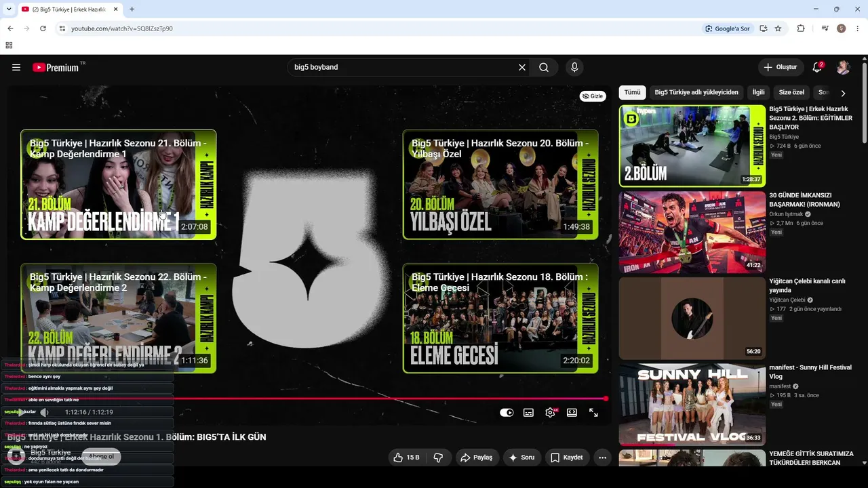Expand the tab search dropdown arrow
This screenshot has height=488, width=868.
pyautogui.click(x=9, y=9)
